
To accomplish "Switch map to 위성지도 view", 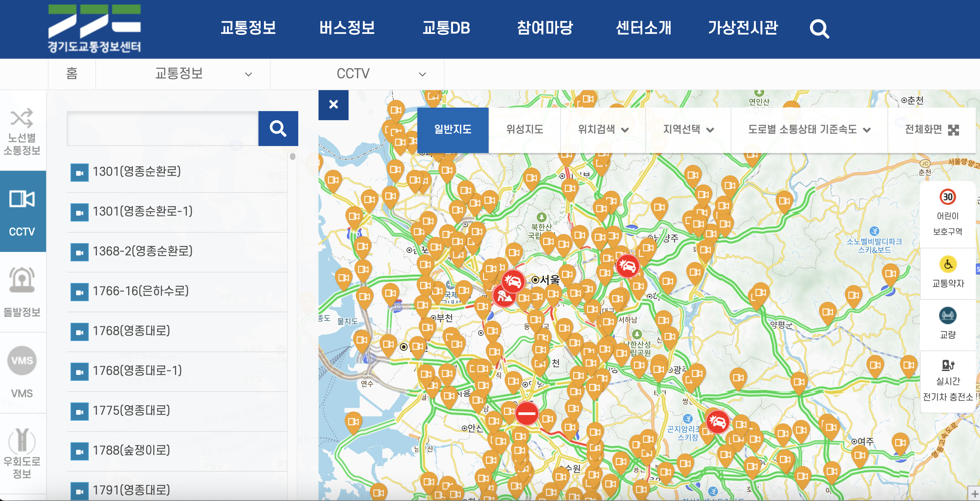I will [x=524, y=130].
